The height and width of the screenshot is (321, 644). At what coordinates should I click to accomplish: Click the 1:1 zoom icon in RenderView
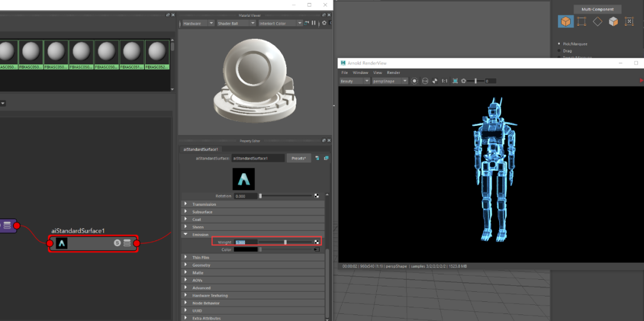[444, 81]
